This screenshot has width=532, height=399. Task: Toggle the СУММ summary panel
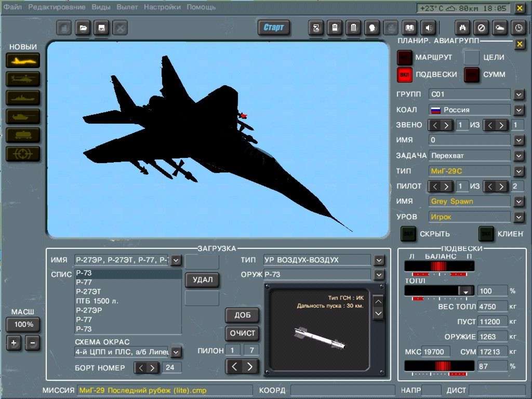pos(472,75)
